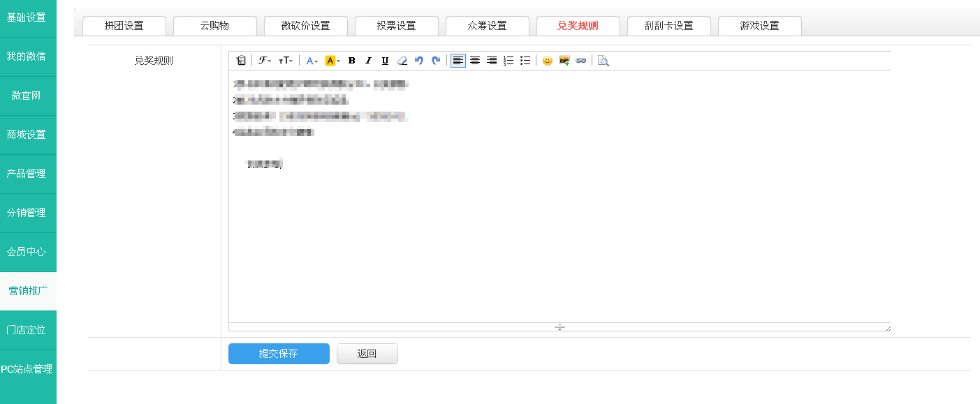980x404 pixels.
Task: Switch to the 刮刮卡设置 tab
Action: (x=668, y=26)
